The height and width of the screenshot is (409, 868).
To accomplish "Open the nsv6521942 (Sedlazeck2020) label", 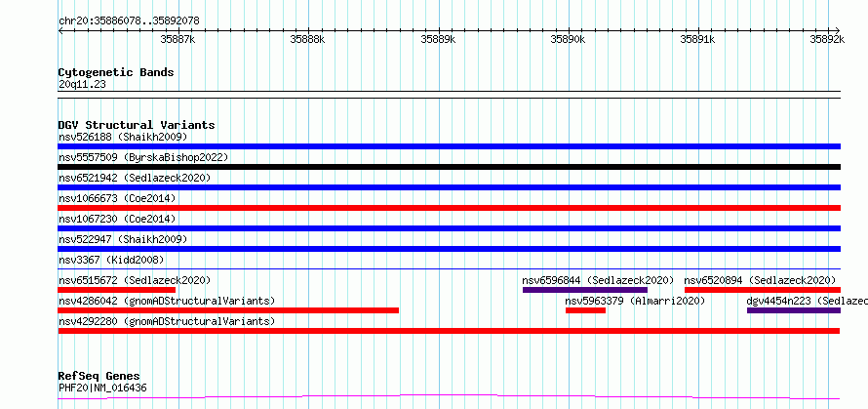I will (x=135, y=178).
